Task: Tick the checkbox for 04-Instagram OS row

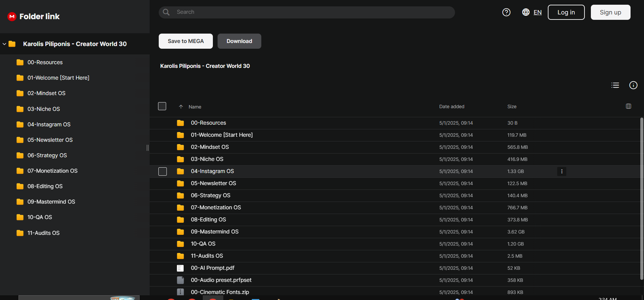Action: [x=162, y=171]
